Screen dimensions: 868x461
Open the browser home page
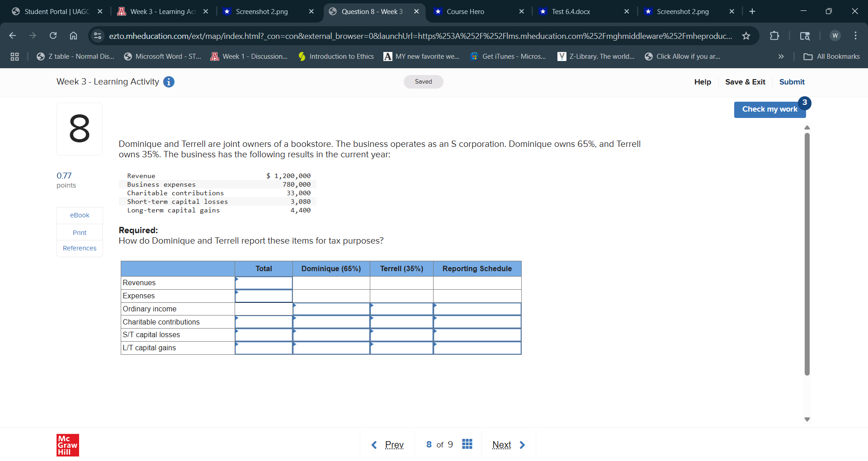tap(73, 36)
